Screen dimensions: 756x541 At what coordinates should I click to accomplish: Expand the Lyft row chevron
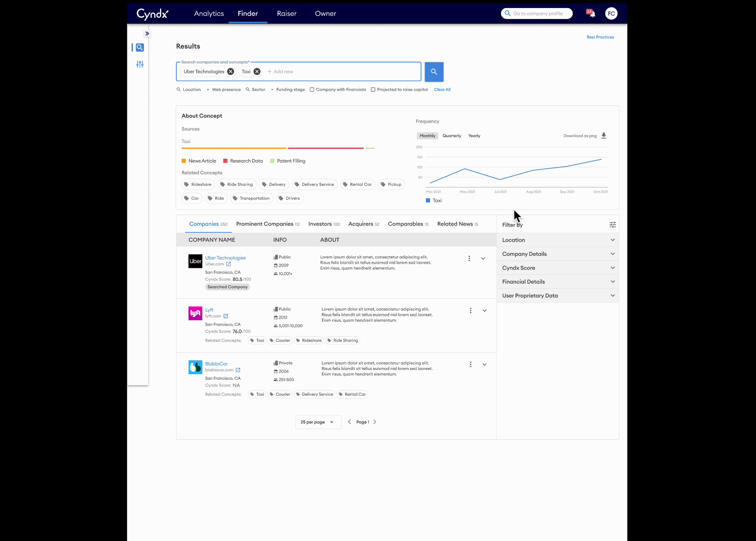tap(484, 310)
